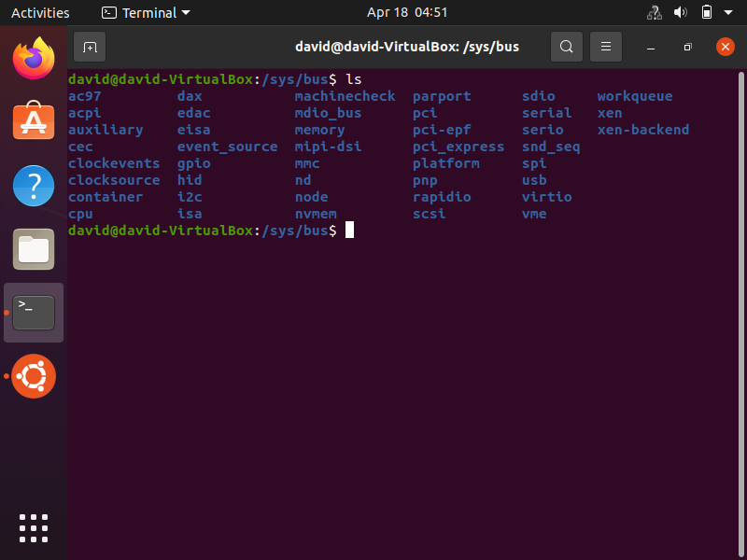Open the Help app in dock
Screen dimensions: 747x560
click(x=34, y=186)
